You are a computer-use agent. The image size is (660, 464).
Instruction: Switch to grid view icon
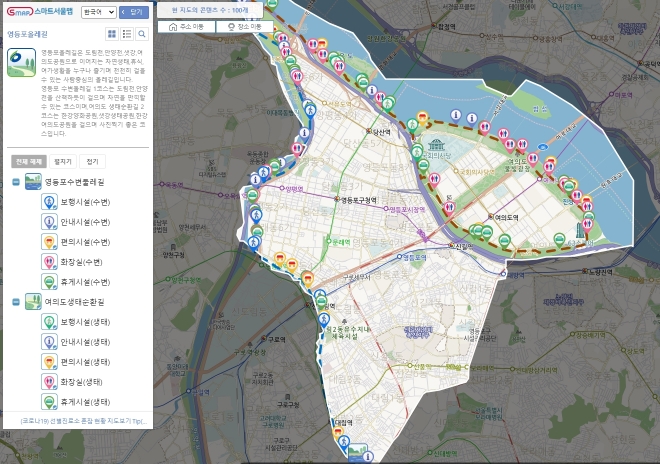(112, 34)
